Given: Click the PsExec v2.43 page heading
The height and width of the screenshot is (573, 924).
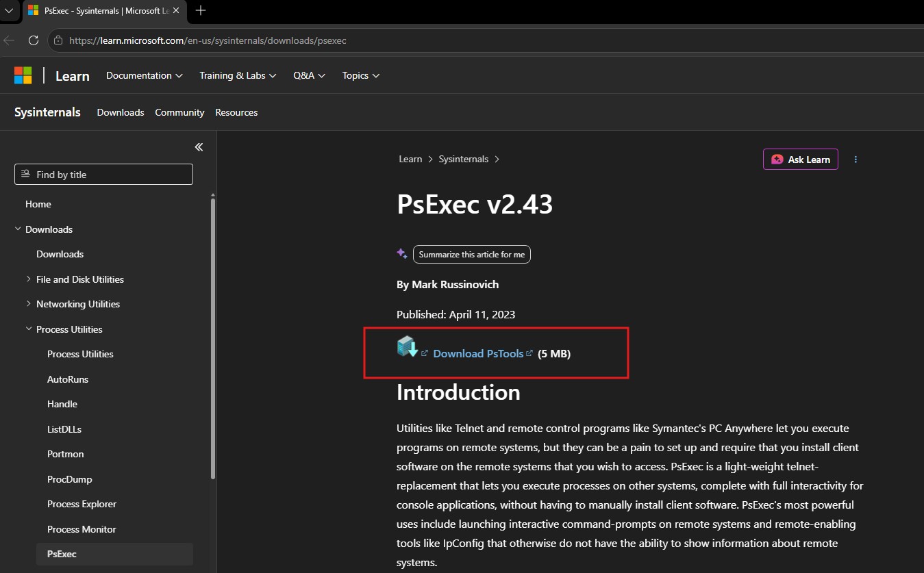Looking at the screenshot, I should click(x=475, y=204).
